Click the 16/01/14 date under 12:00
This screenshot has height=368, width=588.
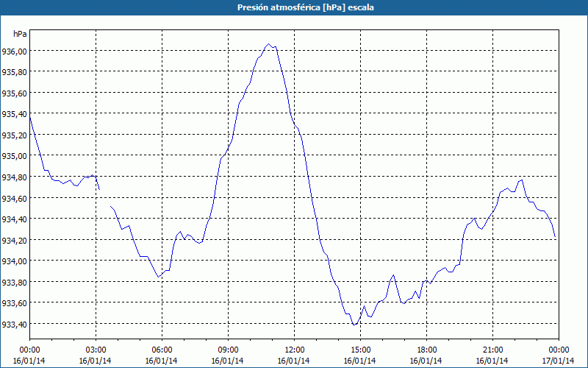(x=293, y=361)
